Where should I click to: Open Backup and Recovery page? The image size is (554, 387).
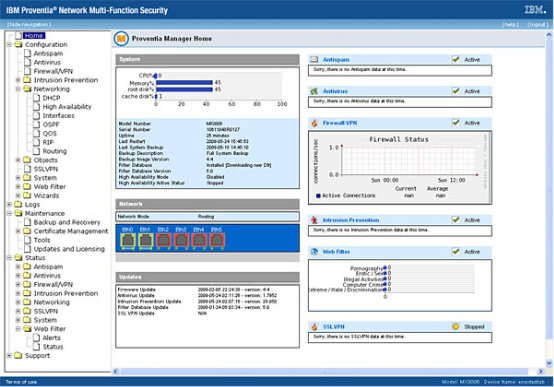tap(67, 222)
